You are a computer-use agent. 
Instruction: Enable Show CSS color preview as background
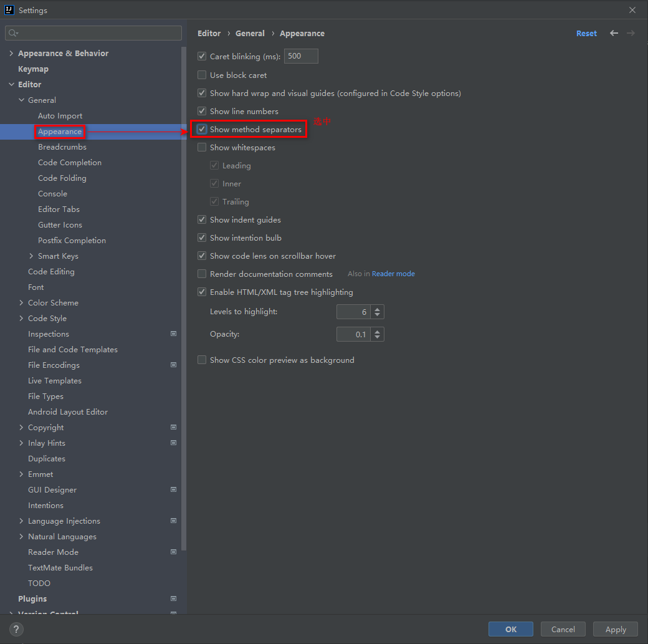[x=202, y=360]
